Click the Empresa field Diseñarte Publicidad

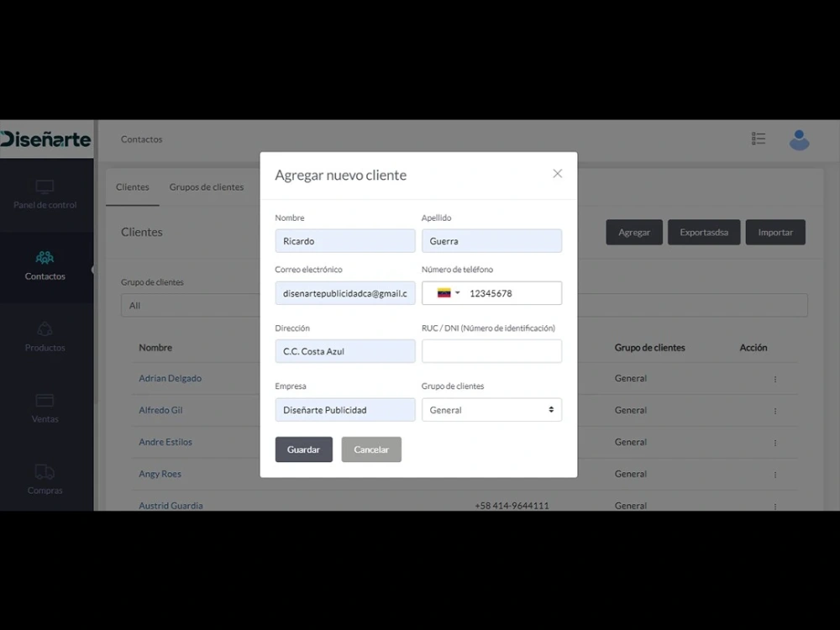345,410
